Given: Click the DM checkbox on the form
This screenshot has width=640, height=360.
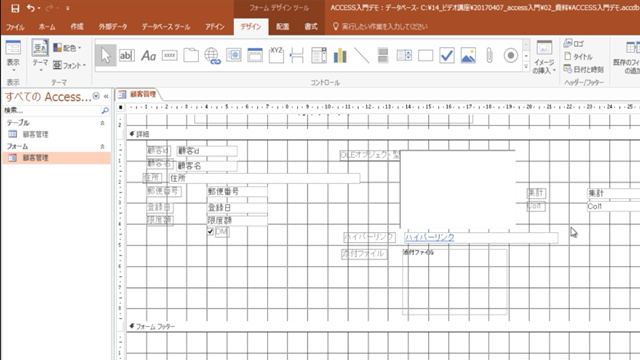Looking at the screenshot, I should click(x=210, y=231).
